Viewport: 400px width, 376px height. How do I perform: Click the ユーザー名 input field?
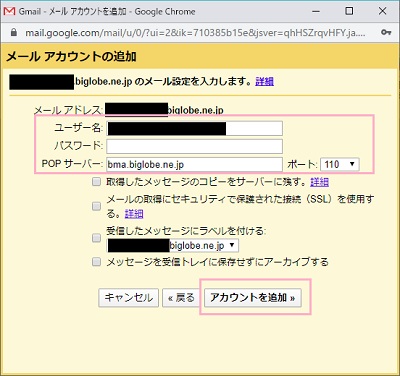point(194,128)
